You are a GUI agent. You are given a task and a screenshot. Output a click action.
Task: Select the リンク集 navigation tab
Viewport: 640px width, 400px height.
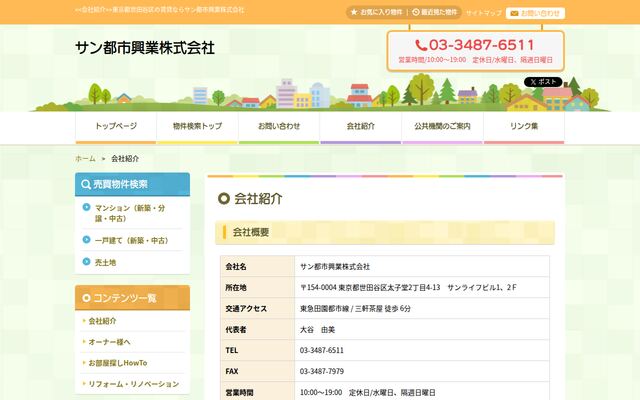[x=524, y=127]
